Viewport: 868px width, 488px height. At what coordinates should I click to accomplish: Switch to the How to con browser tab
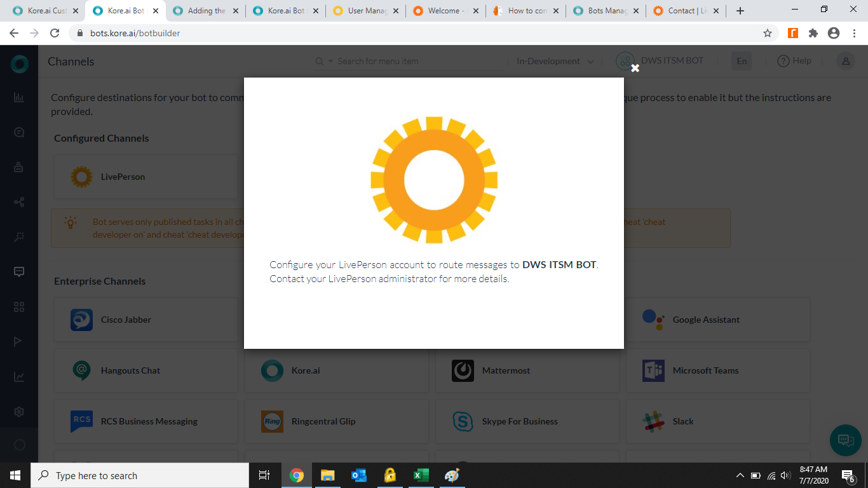pos(525,11)
